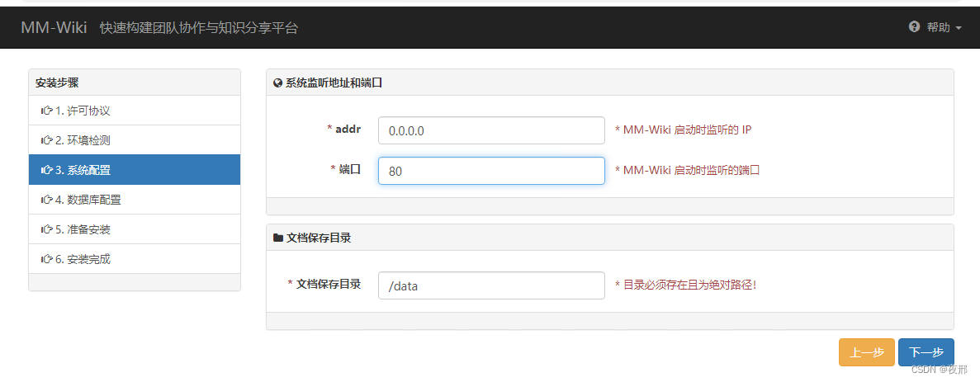Image resolution: width=980 pixels, height=382 pixels.
Task: Click the 下一步 next step button
Action: (x=926, y=352)
